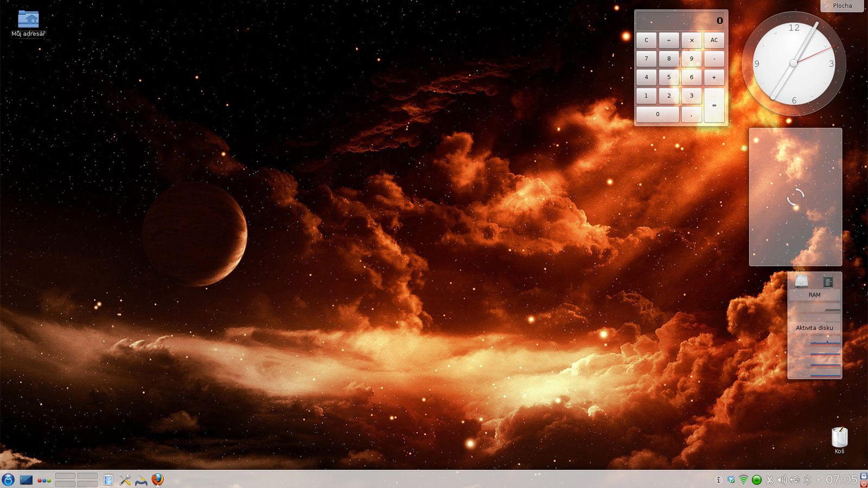Click the calculator 3 key
Image resolution: width=868 pixels, height=488 pixels.
coord(692,95)
